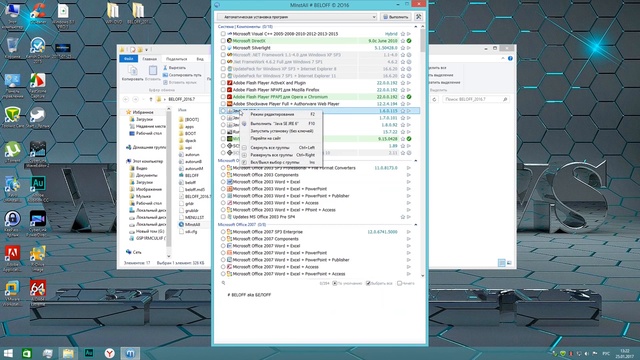Collapse the Система | Компоненты group
640x360 pixels.
click(x=416, y=27)
